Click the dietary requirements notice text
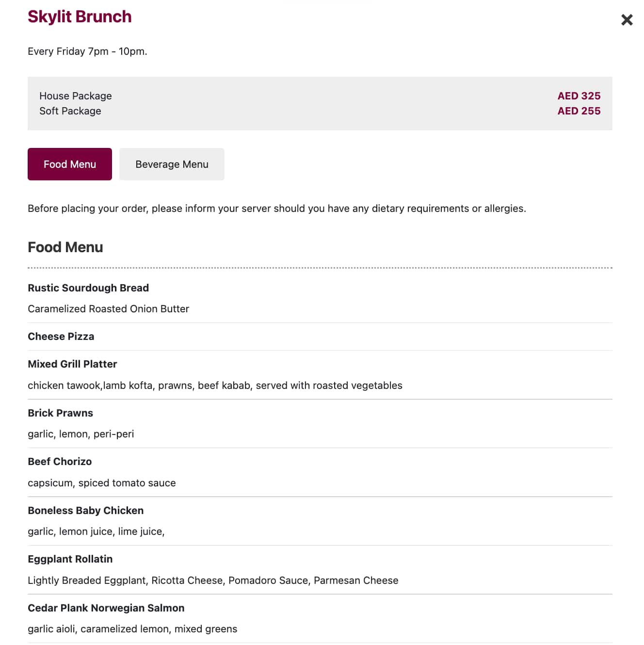 [x=276, y=208]
